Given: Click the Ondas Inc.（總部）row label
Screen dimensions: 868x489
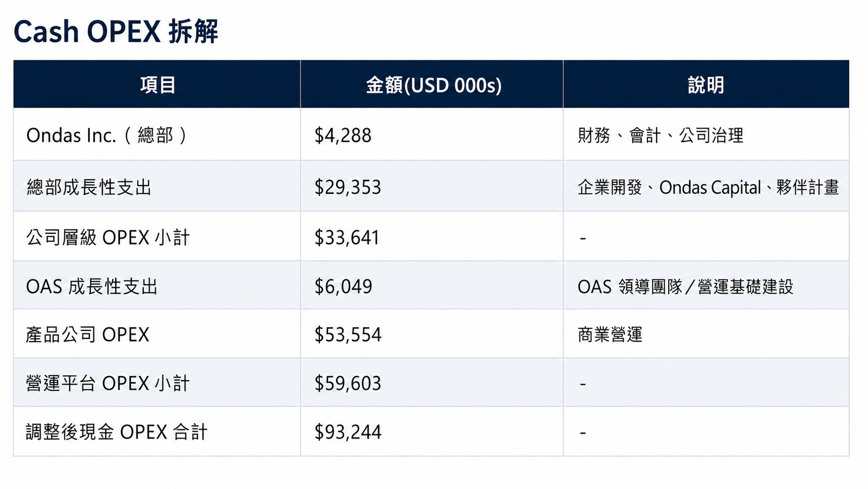Looking at the screenshot, I should coord(107,135).
